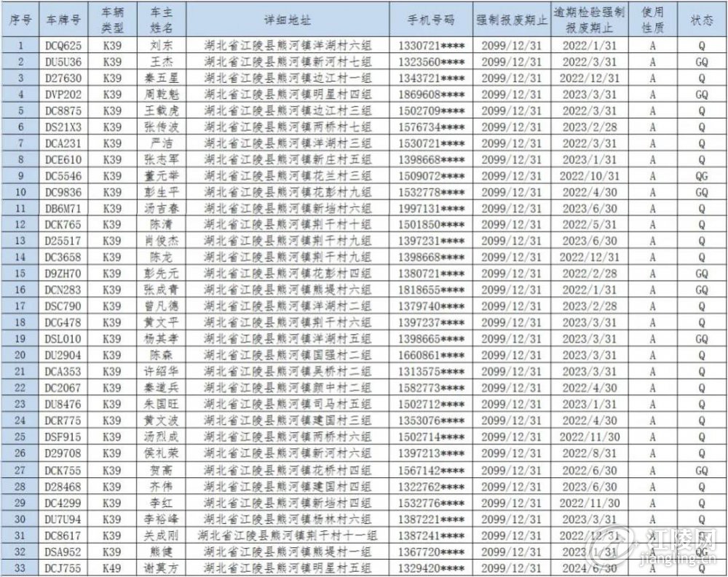
Task: Select plate number DU2904
Action: (x=63, y=355)
